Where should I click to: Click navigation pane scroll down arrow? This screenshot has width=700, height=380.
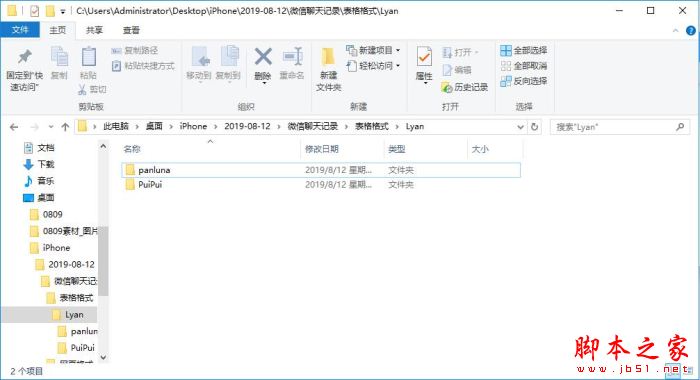(103, 357)
